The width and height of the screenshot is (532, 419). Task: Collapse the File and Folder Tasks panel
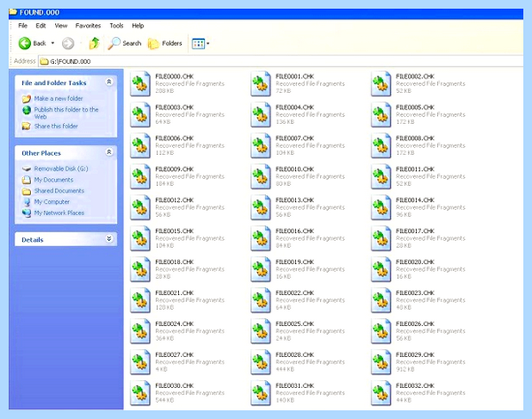[109, 82]
